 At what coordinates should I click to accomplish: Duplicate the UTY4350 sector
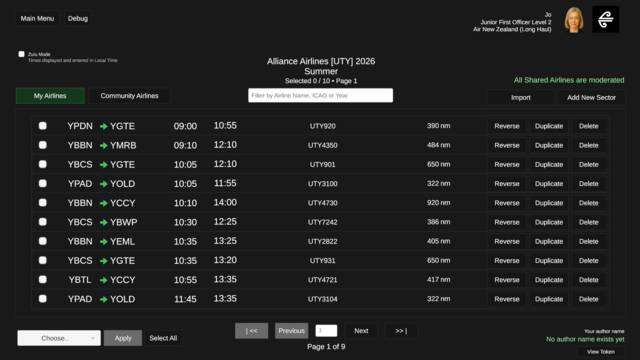click(x=549, y=145)
